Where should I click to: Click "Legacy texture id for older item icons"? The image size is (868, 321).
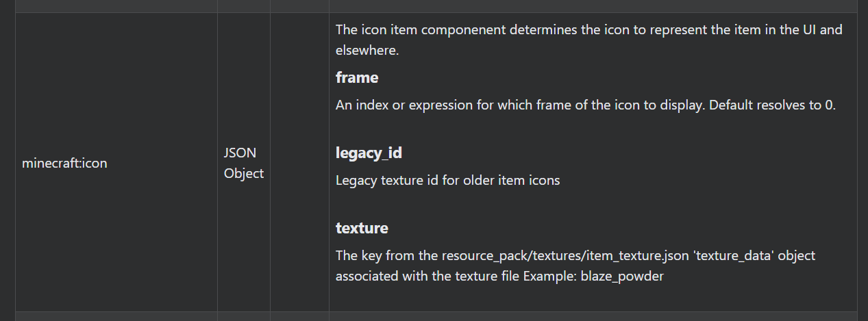pos(447,181)
